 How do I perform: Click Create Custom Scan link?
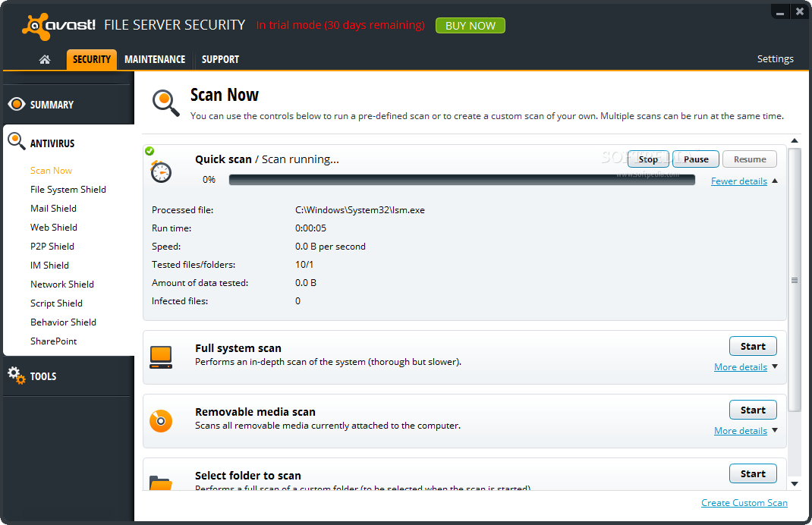coord(744,503)
